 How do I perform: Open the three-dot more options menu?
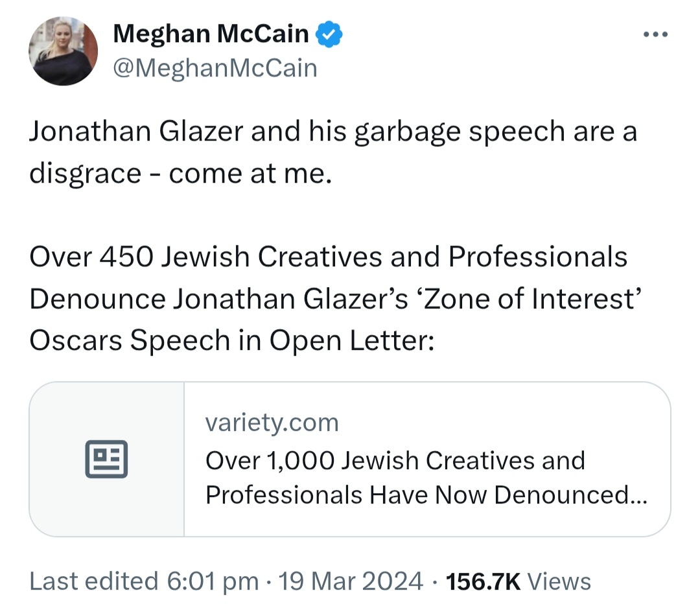pos(655,34)
